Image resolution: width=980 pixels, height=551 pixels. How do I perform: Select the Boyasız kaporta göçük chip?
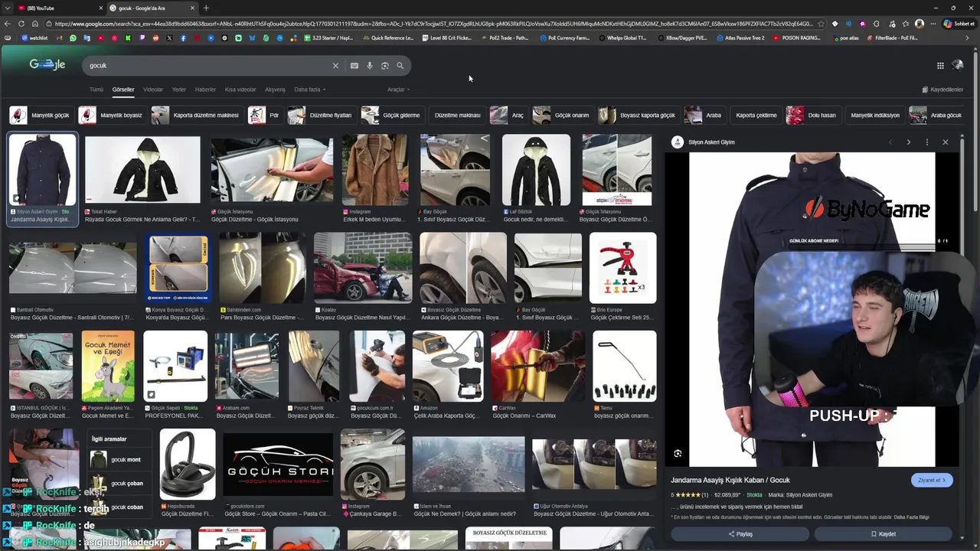tap(638, 116)
